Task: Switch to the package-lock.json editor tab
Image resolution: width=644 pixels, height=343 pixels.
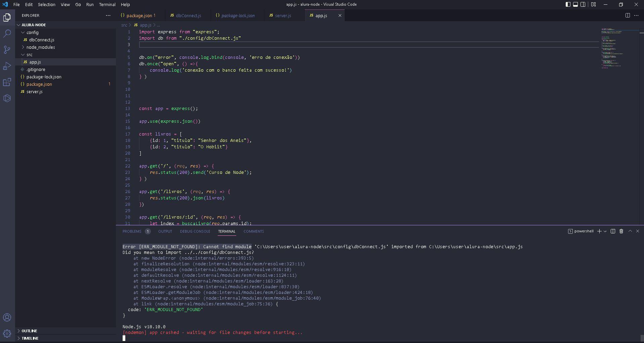Action: (x=238, y=15)
